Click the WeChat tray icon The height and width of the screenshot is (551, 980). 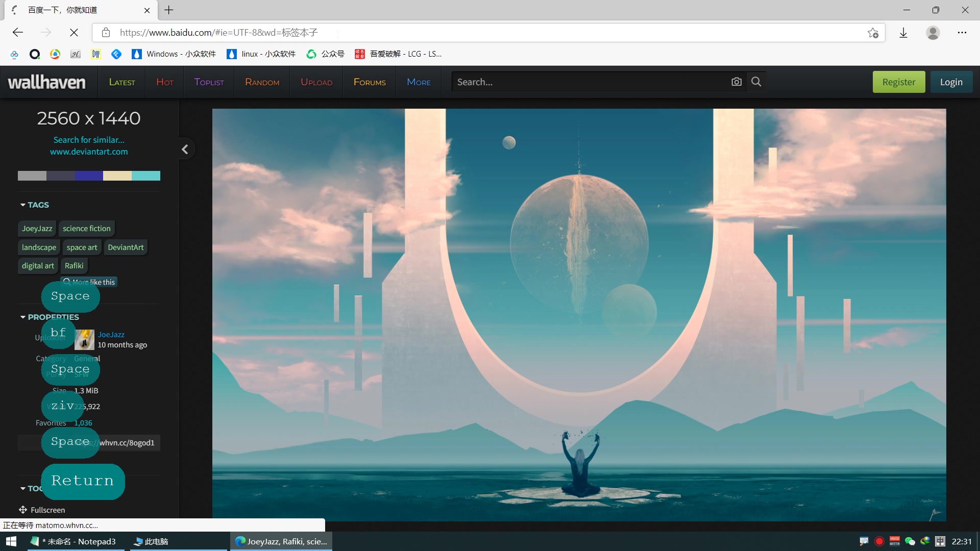(910, 541)
